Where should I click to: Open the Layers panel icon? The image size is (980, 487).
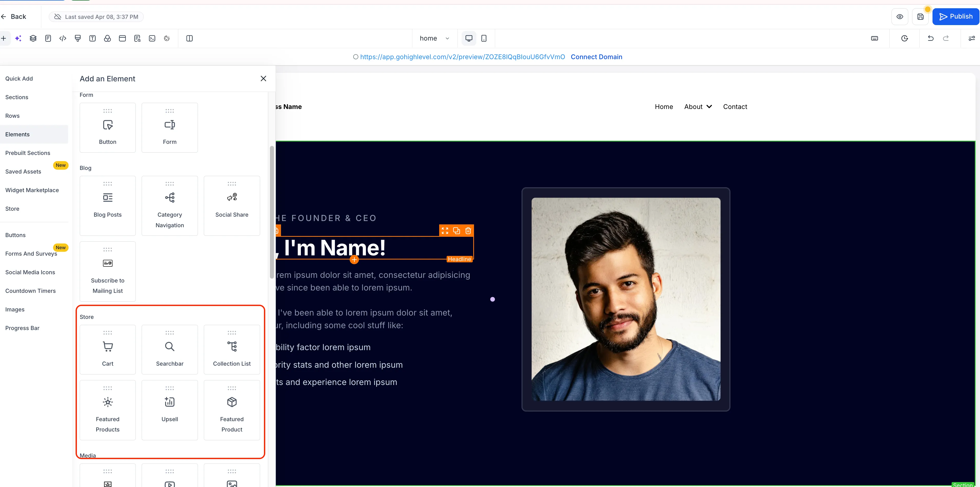point(33,38)
